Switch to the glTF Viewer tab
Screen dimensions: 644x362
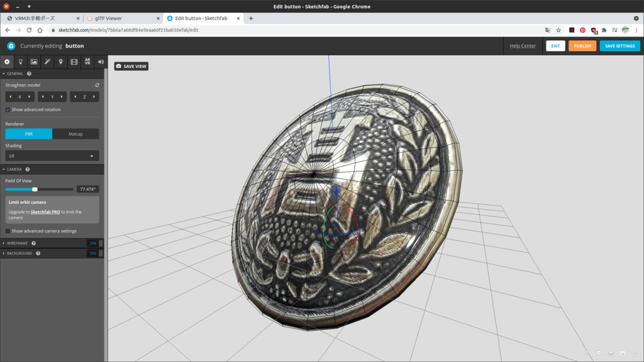tap(123, 18)
